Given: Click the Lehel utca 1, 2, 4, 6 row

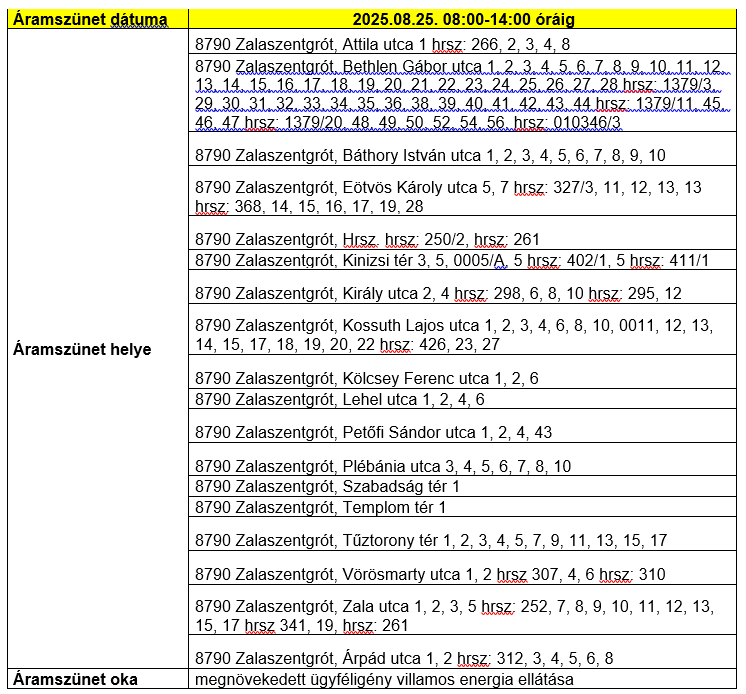Looking at the screenshot, I should tap(462, 399).
